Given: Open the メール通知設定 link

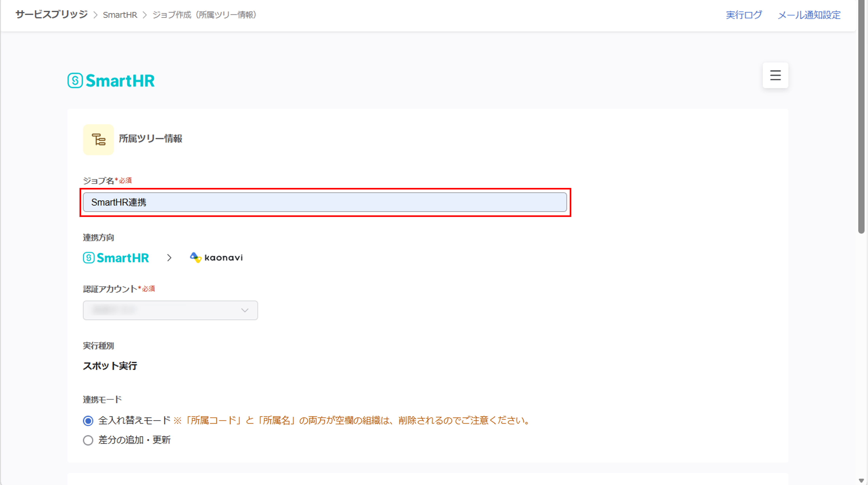Looking at the screenshot, I should tap(809, 15).
